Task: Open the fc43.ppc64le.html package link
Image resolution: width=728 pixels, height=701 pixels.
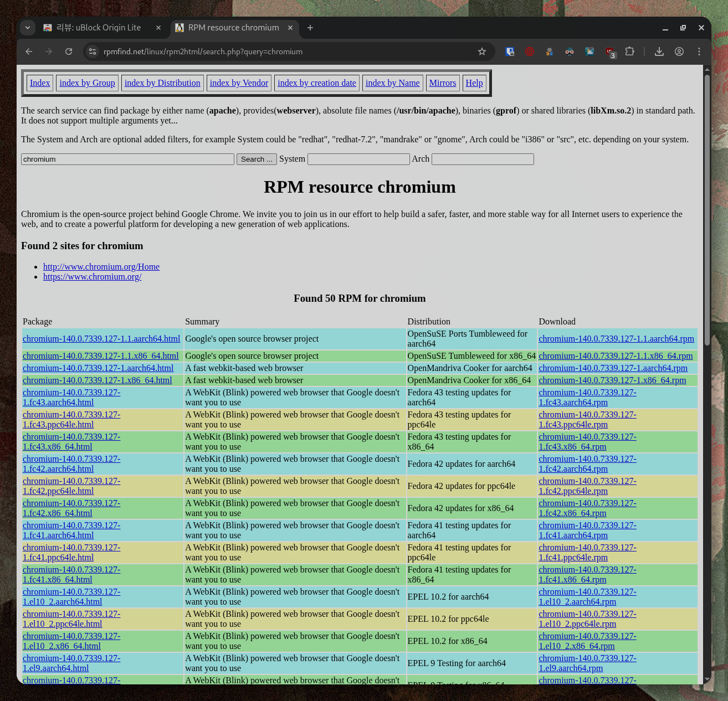Action: pyautogui.click(x=71, y=420)
